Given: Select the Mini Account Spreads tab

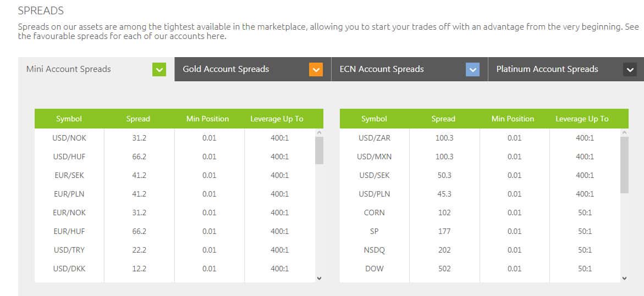Looking at the screenshot, I should click(69, 69).
